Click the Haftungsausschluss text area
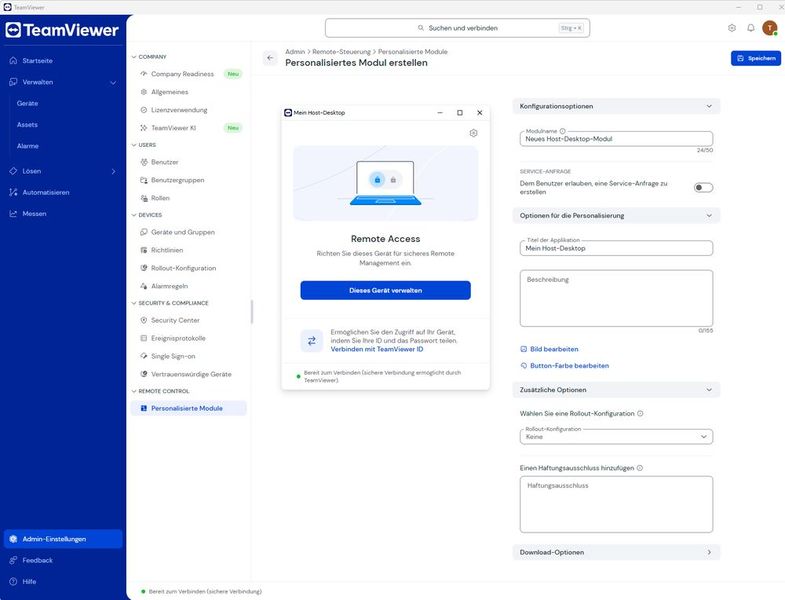 (616, 504)
